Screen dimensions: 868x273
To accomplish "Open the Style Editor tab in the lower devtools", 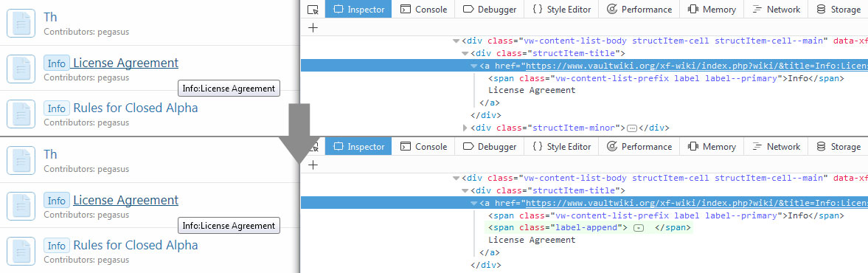I will tap(561, 147).
